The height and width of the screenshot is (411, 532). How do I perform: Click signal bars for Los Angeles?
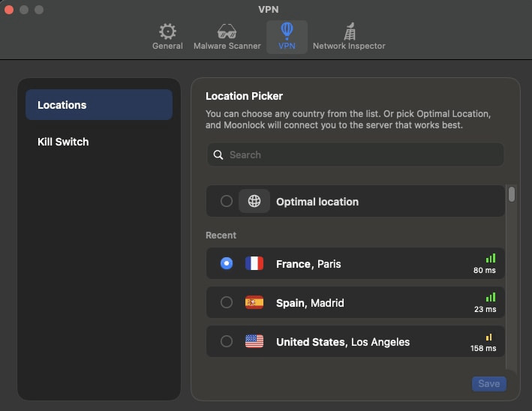click(x=489, y=337)
